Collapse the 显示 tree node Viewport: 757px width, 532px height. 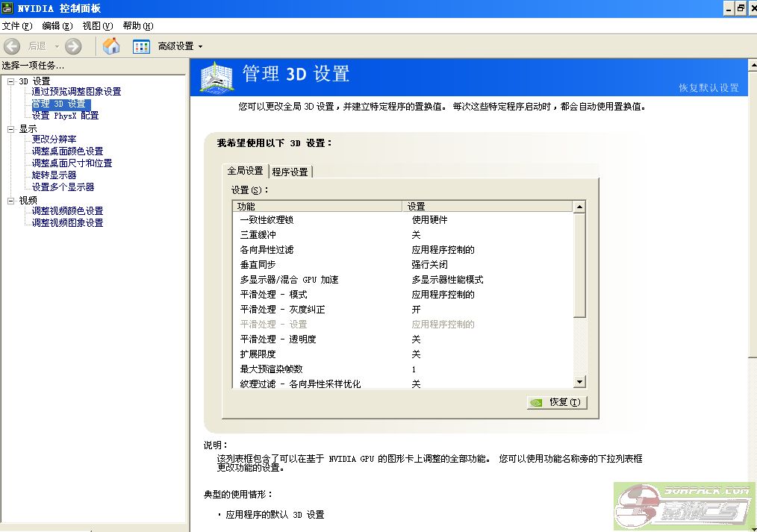(10, 128)
